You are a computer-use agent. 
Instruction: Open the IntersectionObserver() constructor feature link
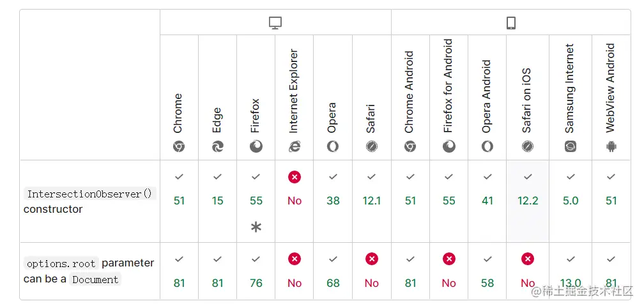(x=89, y=194)
